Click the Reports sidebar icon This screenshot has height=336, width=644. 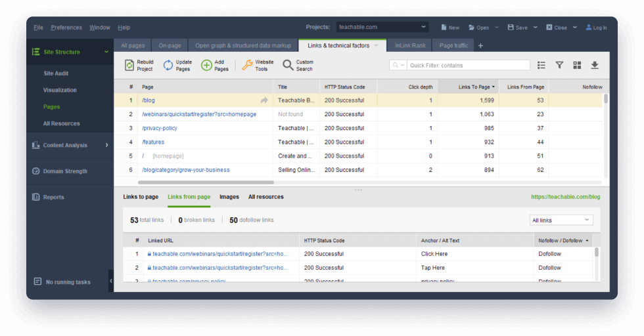click(x=36, y=197)
